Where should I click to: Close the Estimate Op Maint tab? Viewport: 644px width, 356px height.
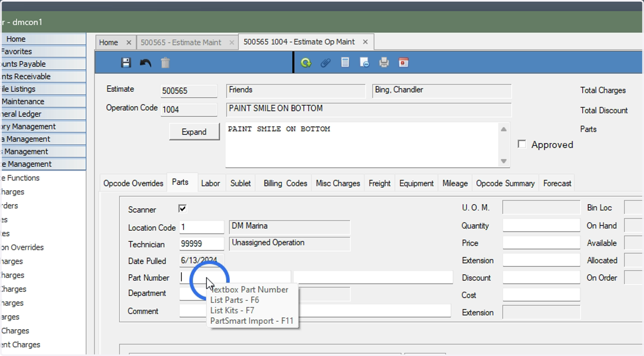pos(365,42)
